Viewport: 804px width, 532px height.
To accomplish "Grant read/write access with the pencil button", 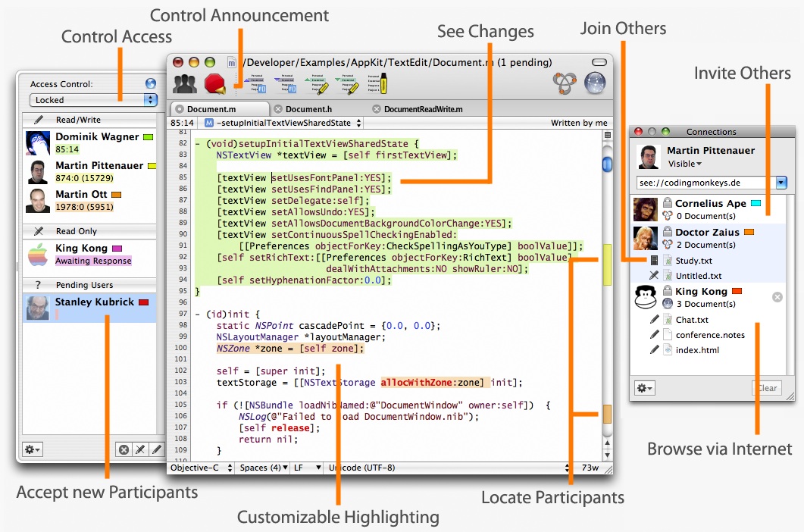I will click(156, 450).
